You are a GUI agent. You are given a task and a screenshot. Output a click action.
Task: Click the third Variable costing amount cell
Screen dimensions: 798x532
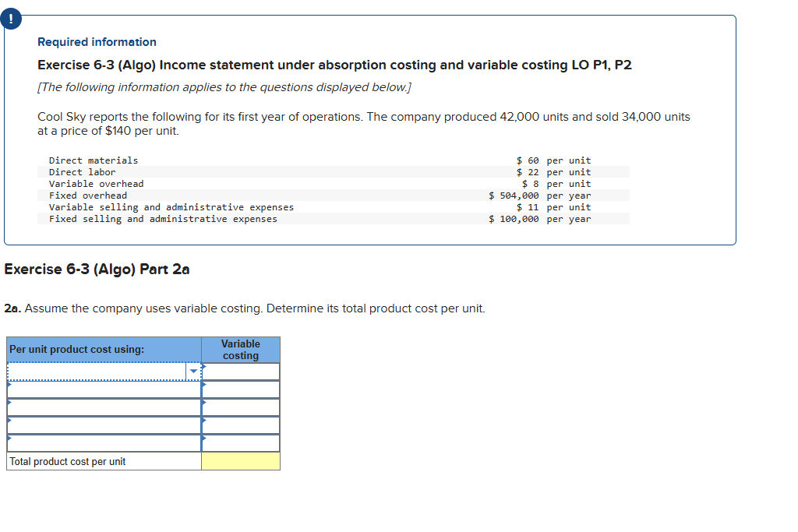click(242, 407)
